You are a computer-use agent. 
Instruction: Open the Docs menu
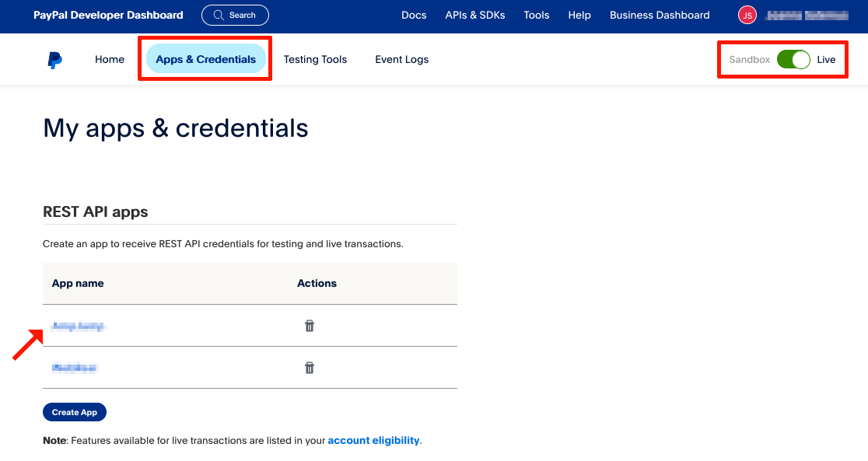pyautogui.click(x=414, y=15)
